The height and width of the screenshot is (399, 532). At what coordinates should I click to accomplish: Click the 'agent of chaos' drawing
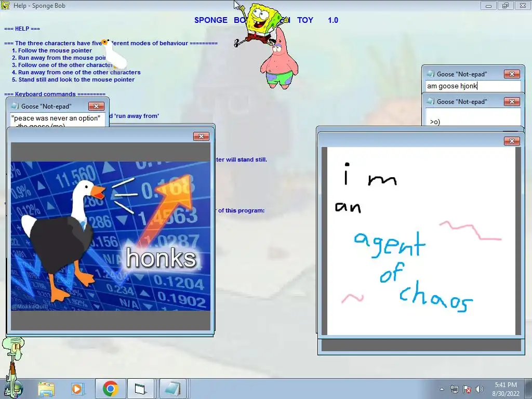tap(421, 241)
